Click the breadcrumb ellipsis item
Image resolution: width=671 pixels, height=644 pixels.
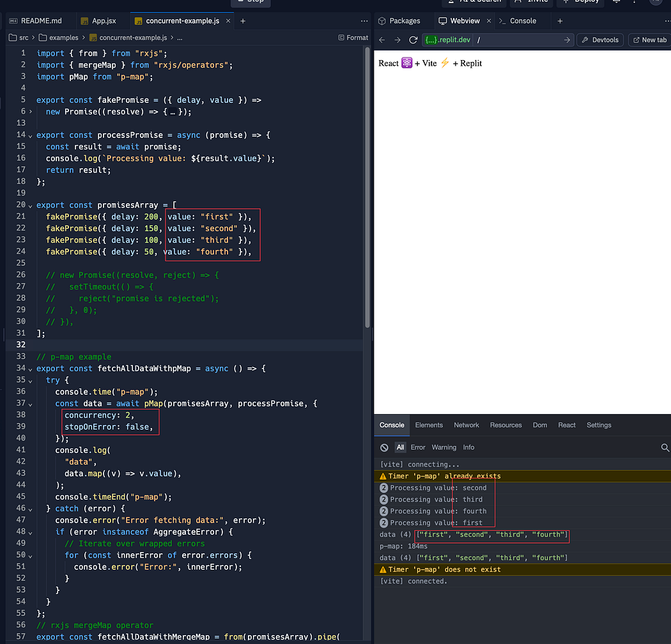180,38
